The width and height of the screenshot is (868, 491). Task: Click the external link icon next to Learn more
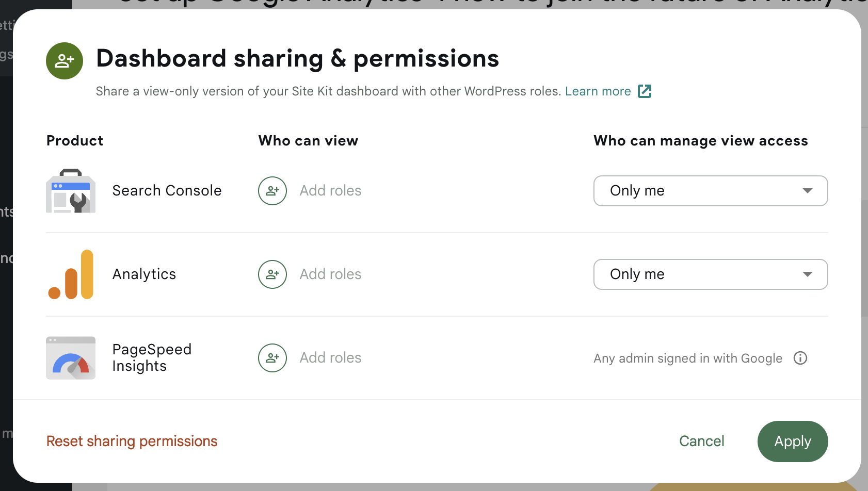645,91
